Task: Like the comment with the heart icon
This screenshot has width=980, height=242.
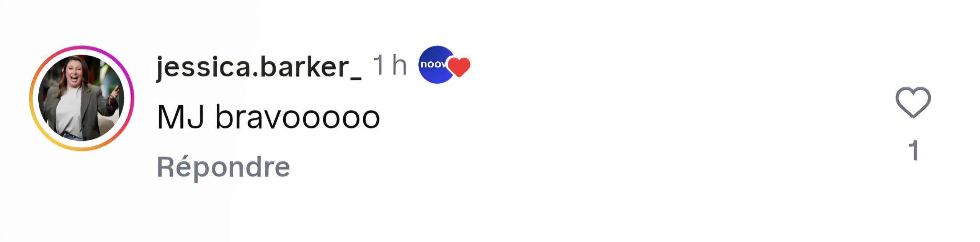Action: (913, 102)
